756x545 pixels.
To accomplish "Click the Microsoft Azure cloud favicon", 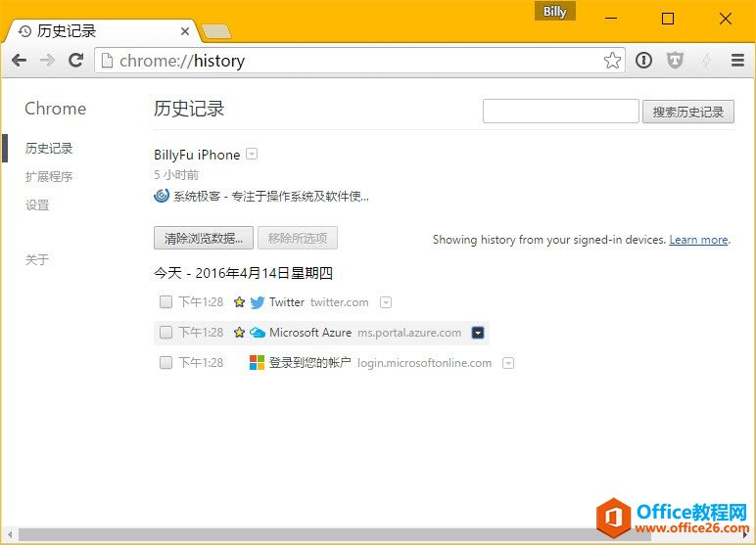I will coord(258,333).
